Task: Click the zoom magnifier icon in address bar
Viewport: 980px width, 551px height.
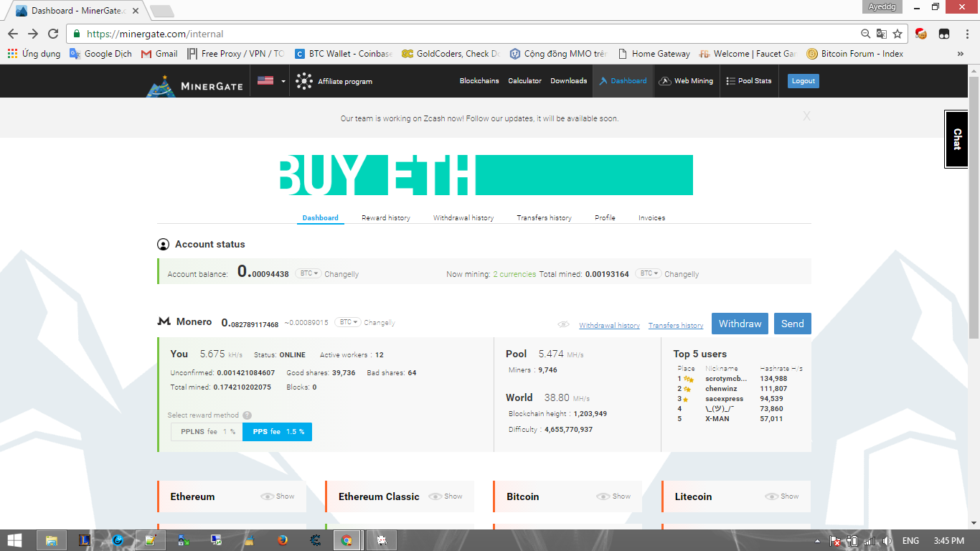Action: point(866,34)
